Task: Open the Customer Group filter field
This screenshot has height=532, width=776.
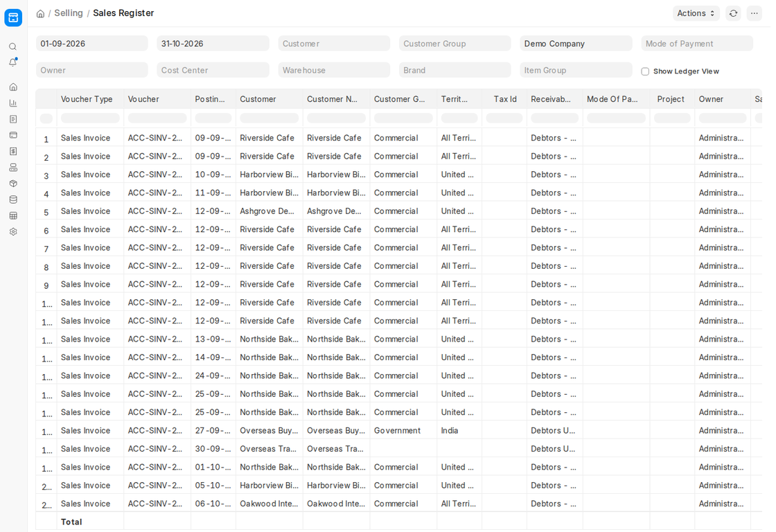Action: pos(455,44)
